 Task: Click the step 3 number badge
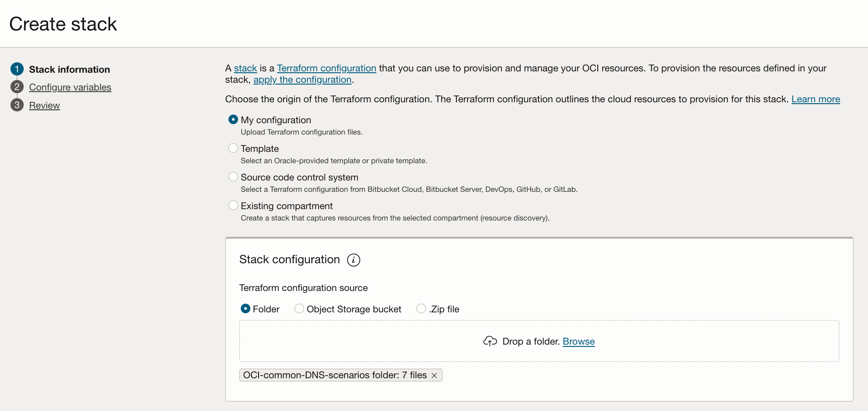coord(17,105)
